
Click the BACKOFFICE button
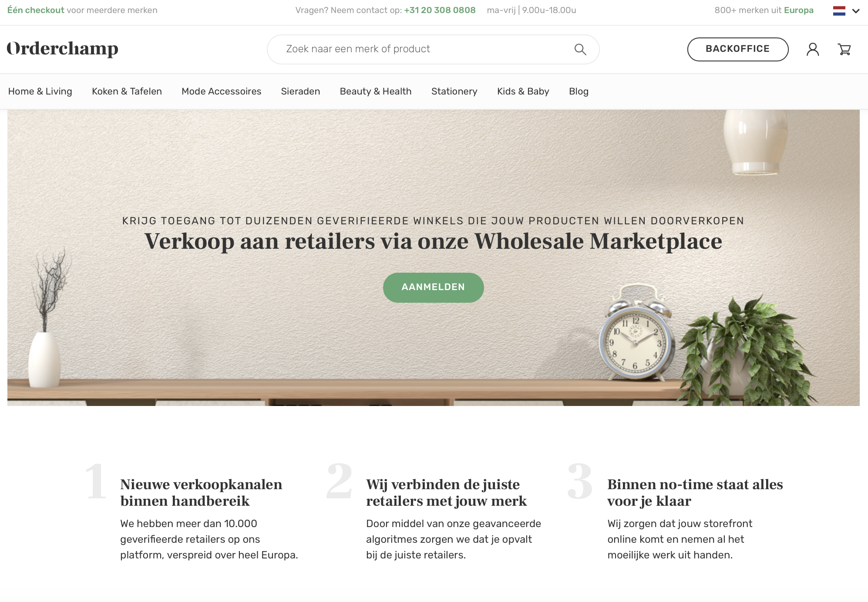(738, 49)
